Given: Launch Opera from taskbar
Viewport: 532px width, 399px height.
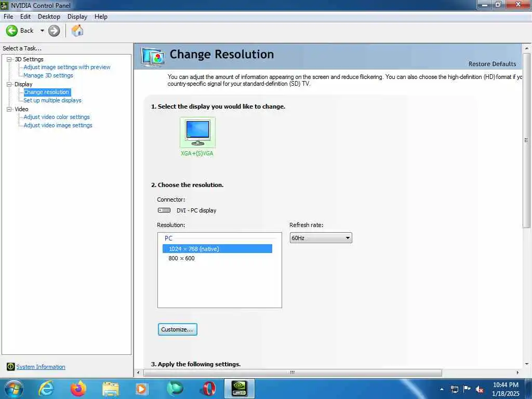Looking at the screenshot, I should click(209, 389).
